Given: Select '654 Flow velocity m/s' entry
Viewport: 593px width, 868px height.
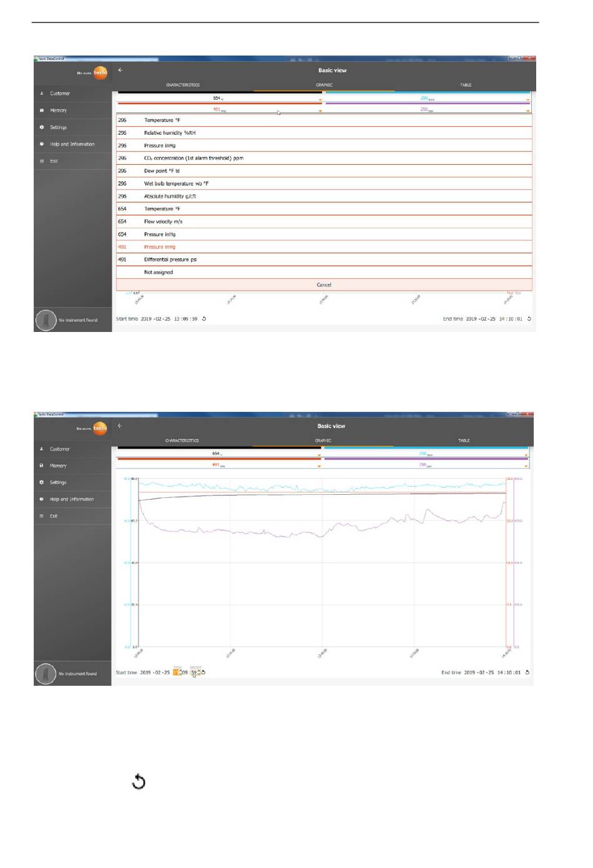Looking at the screenshot, I should 324,222.
